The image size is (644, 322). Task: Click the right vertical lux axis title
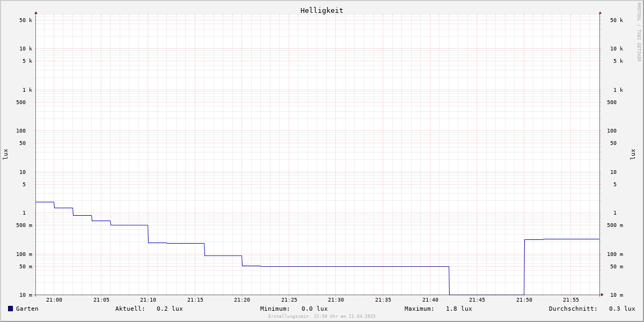633,154
